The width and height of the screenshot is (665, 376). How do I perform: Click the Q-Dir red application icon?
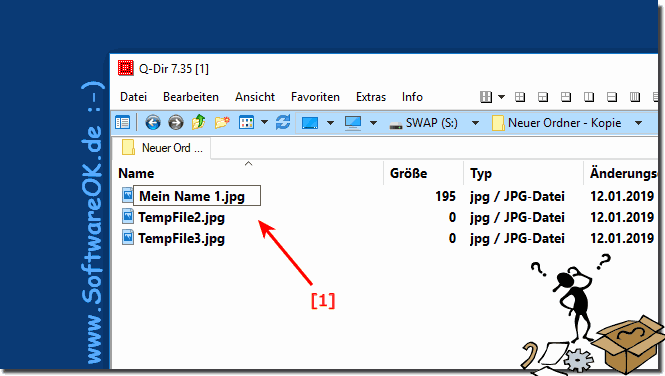click(x=126, y=68)
